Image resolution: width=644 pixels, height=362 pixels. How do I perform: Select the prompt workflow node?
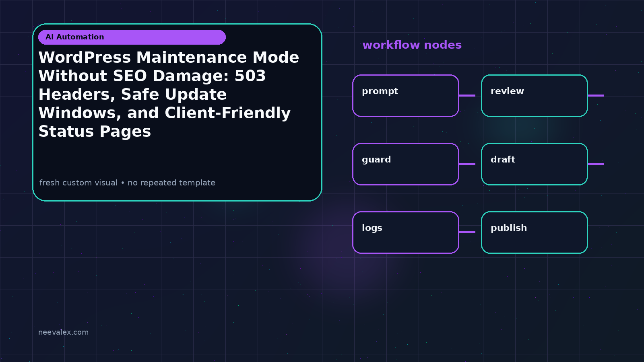tap(406, 96)
